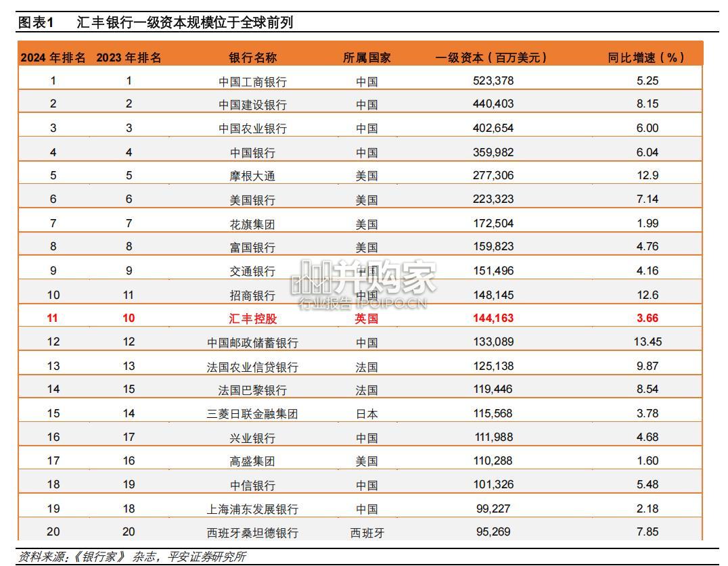Click the source note 资料来源 银行家杂志
Screen dimensions: 728x566
[132, 557]
